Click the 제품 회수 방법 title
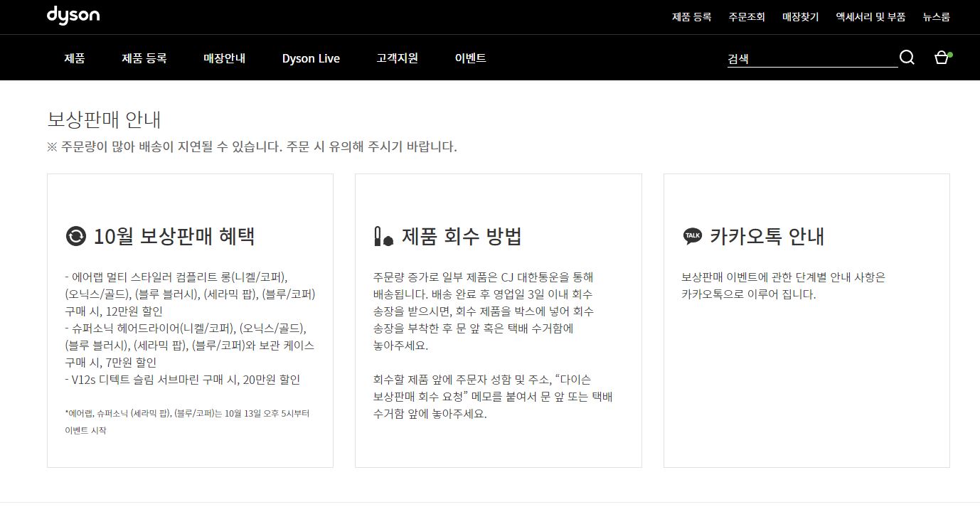Viewport: 980px width, 529px height. [x=462, y=236]
